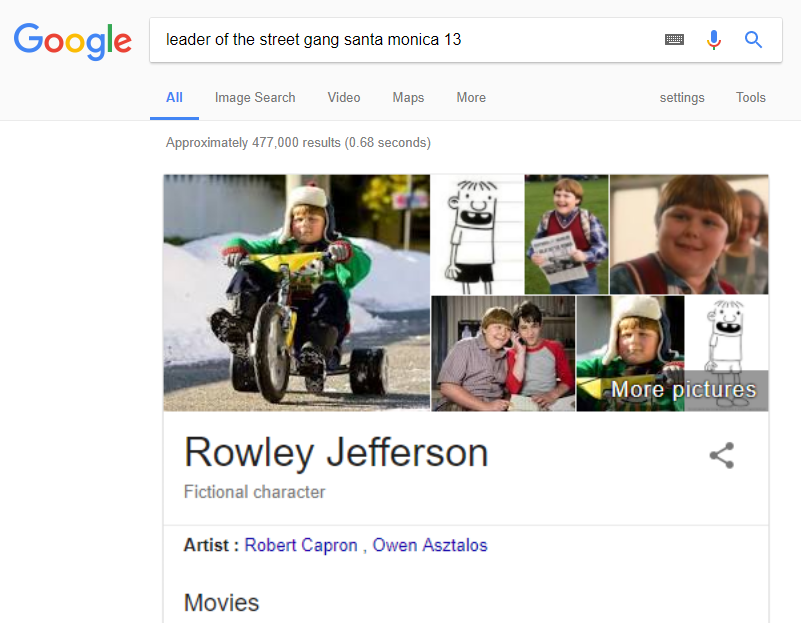Click the 'Fictional character' subtitle
The image size is (801, 623).
pos(254,492)
